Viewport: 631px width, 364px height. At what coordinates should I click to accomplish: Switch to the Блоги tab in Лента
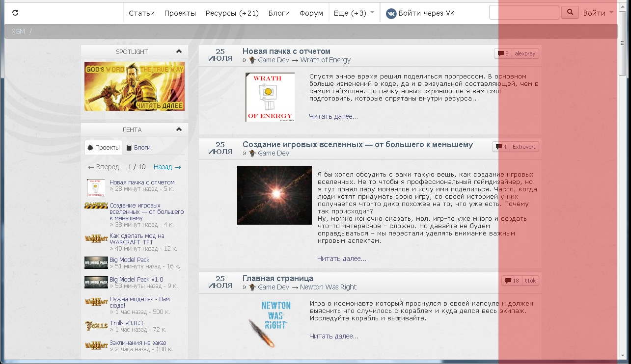[x=138, y=147]
